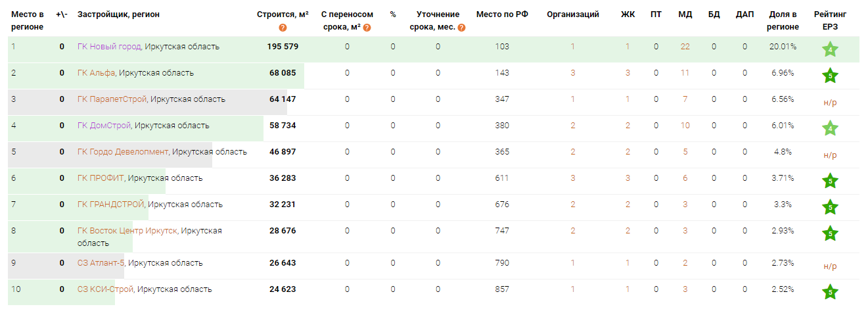
Task: Open ГК Новый город developer link
Action: pos(109,47)
